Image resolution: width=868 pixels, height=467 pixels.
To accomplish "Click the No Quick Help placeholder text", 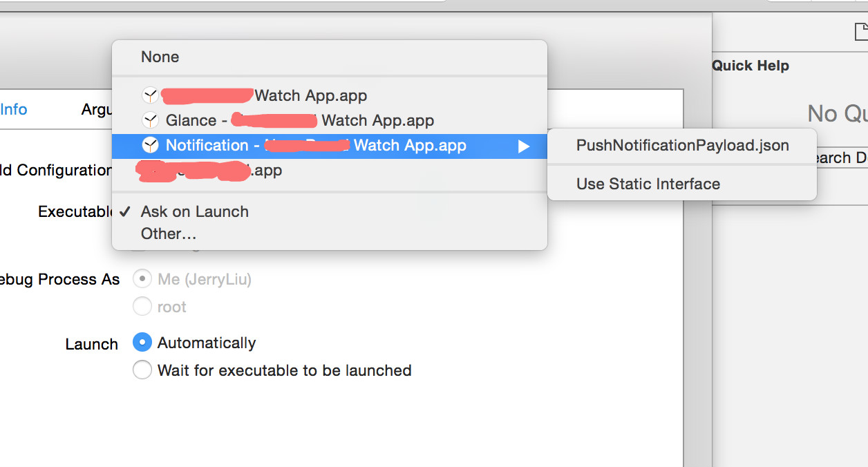I will point(837,113).
